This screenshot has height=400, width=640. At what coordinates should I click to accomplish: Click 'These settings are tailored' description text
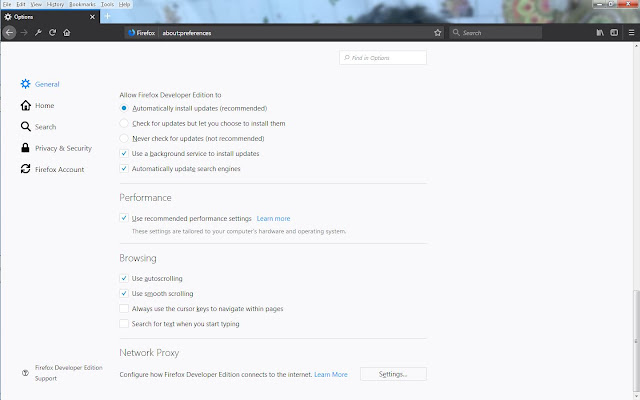[x=239, y=231]
